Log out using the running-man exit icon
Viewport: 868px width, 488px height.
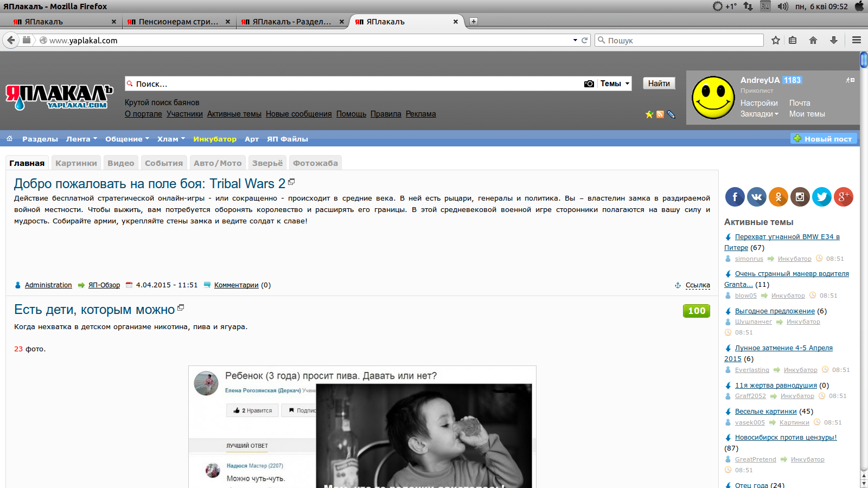pyautogui.click(x=850, y=80)
